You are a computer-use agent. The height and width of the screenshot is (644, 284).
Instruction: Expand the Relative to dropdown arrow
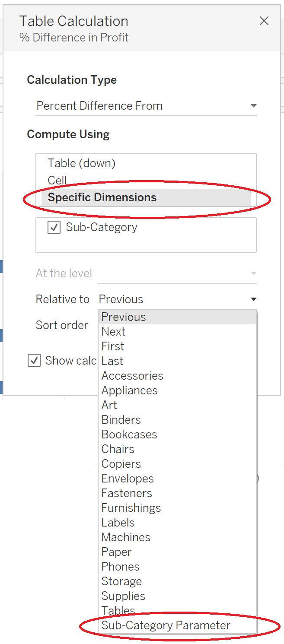coord(253,299)
